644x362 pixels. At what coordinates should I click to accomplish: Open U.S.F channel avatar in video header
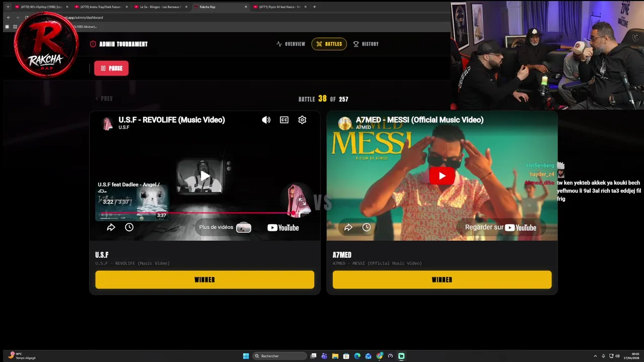(x=108, y=124)
